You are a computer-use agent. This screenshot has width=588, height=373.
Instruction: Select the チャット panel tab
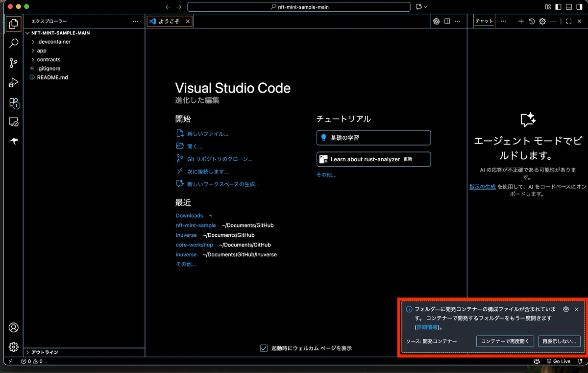click(x=484, y=21)
